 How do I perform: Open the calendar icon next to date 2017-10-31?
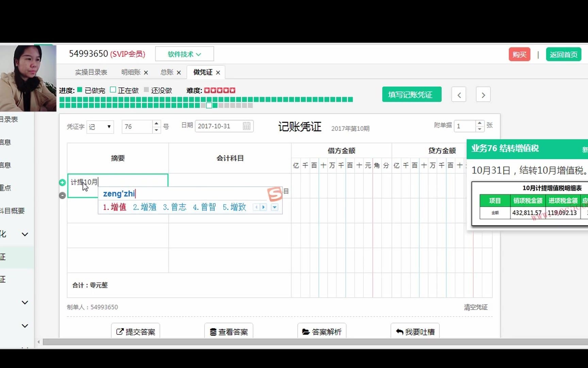tap(247, 126)
